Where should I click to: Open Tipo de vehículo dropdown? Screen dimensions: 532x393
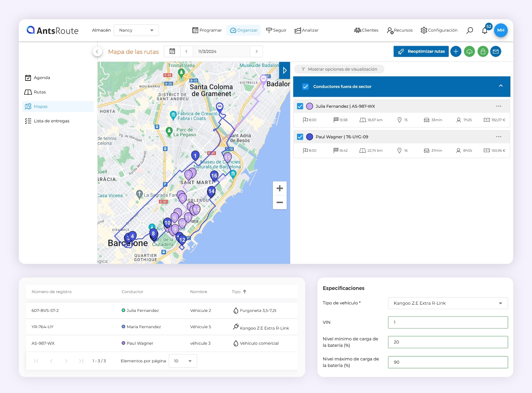448,303
